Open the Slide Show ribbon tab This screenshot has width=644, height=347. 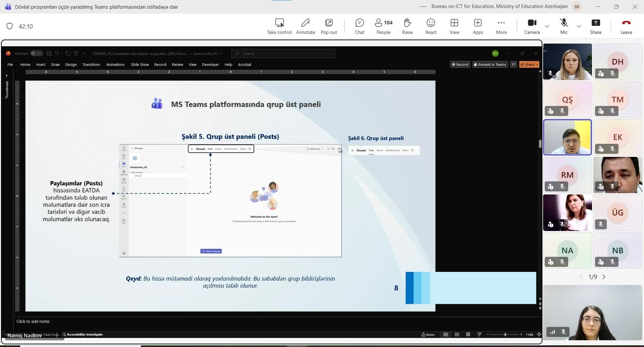tap(140, 64)
